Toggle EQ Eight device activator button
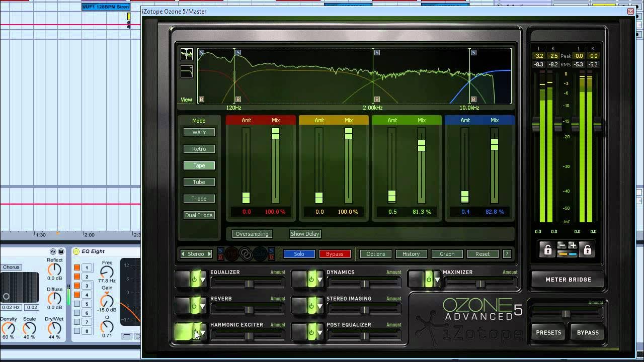This screenshot has width=644, height=362. coord(76,251)
